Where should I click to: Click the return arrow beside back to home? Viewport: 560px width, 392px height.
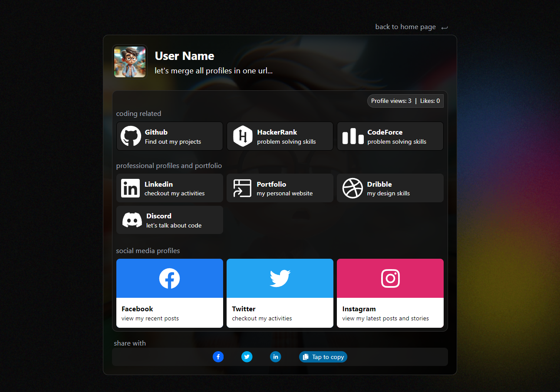coord(444,27)
